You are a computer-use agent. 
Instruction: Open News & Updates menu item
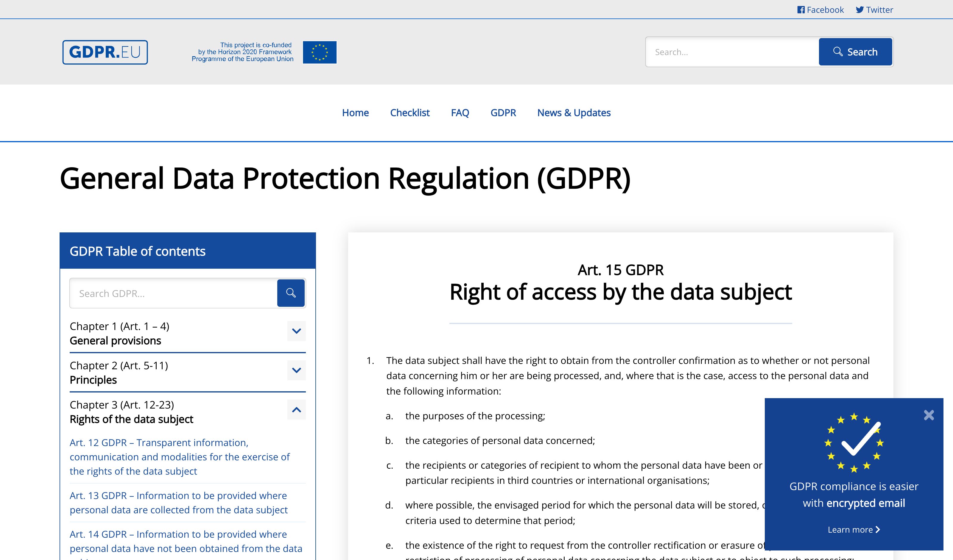pos(574,112)
